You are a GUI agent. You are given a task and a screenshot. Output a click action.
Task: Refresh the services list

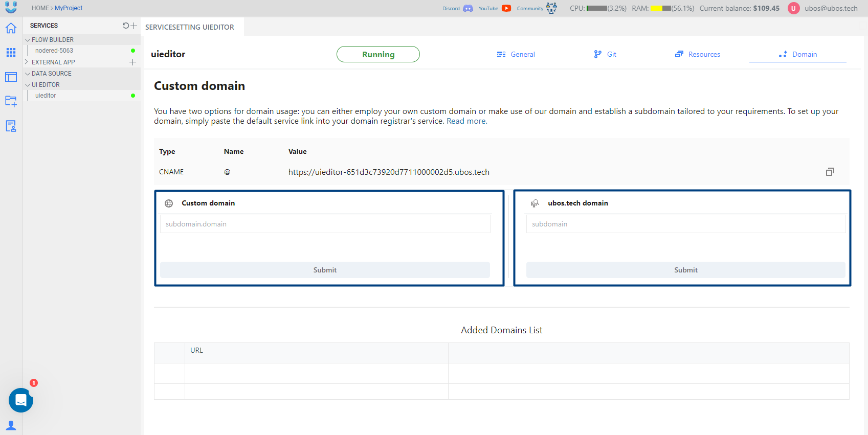click(126, 26)
